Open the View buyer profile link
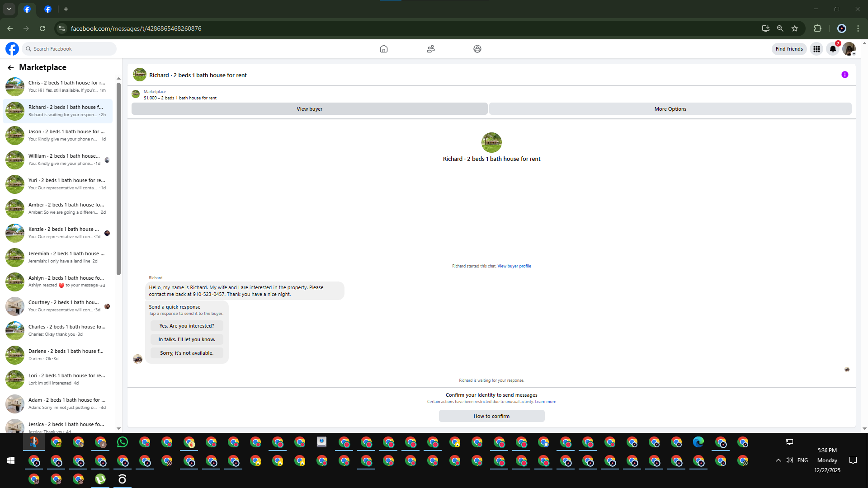The height and width of the screenshot is (488, 868). 514,266
